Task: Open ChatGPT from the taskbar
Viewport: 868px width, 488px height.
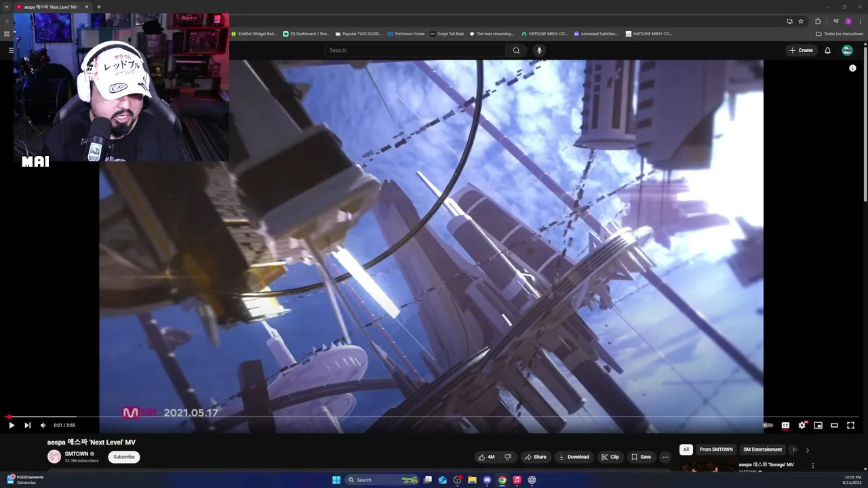Action: tap(532, 480)
